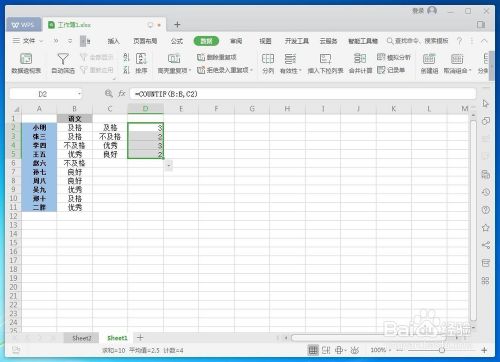Viewport: 500px width, 362px height.
Task: Click Reapply (重新应用) filter button
Action: tap(97, 70)
